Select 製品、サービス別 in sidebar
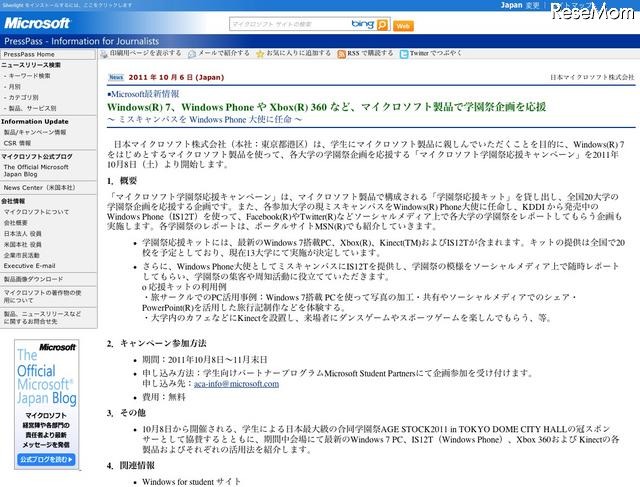Image resolution: width=640 pixels, height=487 pixels. coord(32,108)
